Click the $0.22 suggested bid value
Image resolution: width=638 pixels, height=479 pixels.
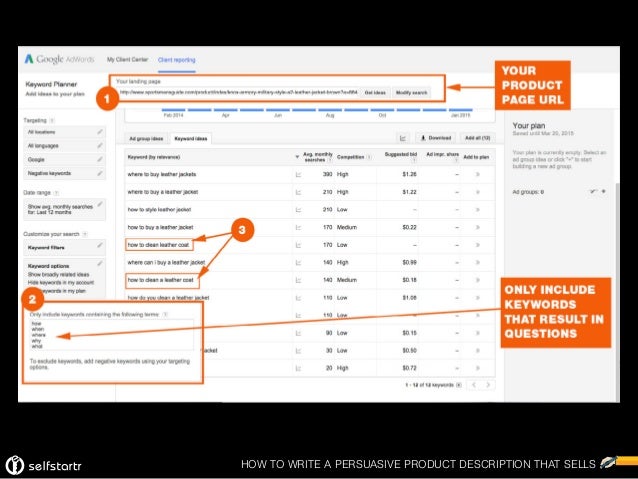point(409,227)
